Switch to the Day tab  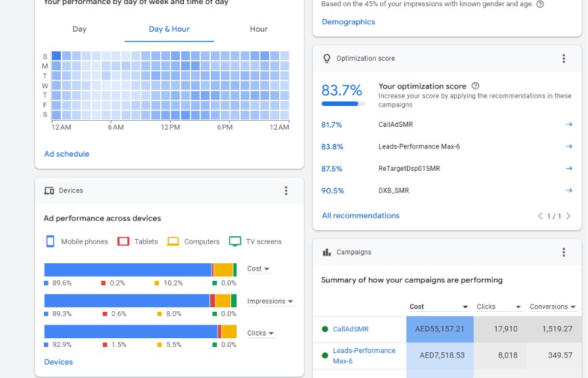tap(80, 29)
